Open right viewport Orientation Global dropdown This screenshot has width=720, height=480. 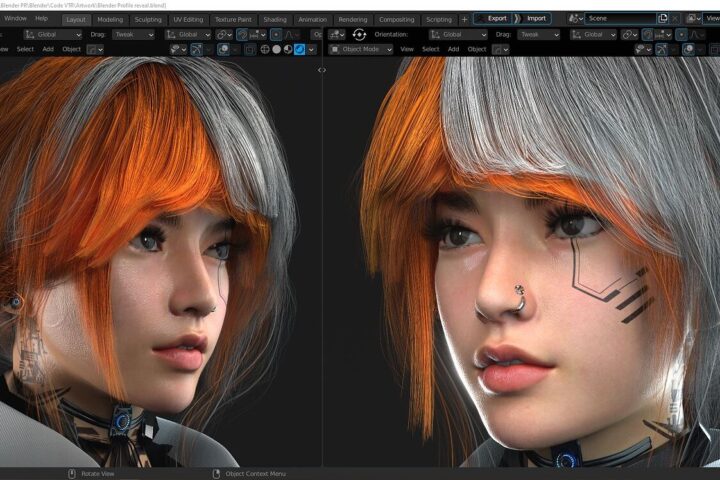coord(458,34)
